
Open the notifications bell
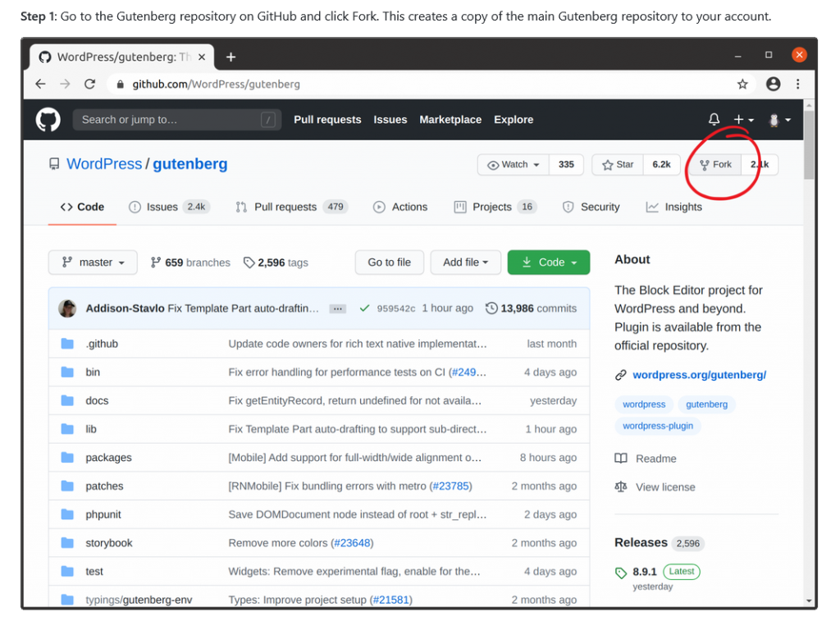[714, 120]
